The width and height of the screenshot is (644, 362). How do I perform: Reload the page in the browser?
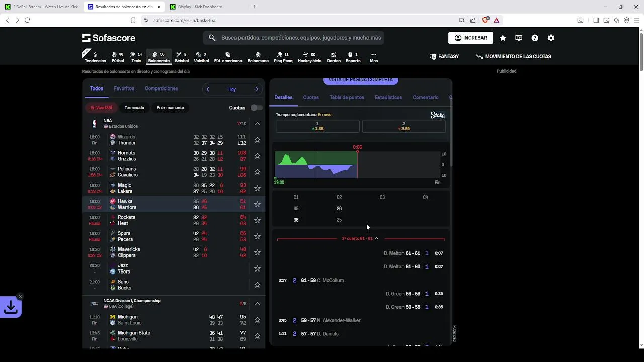pyautogui.click(x=27, y=20)
